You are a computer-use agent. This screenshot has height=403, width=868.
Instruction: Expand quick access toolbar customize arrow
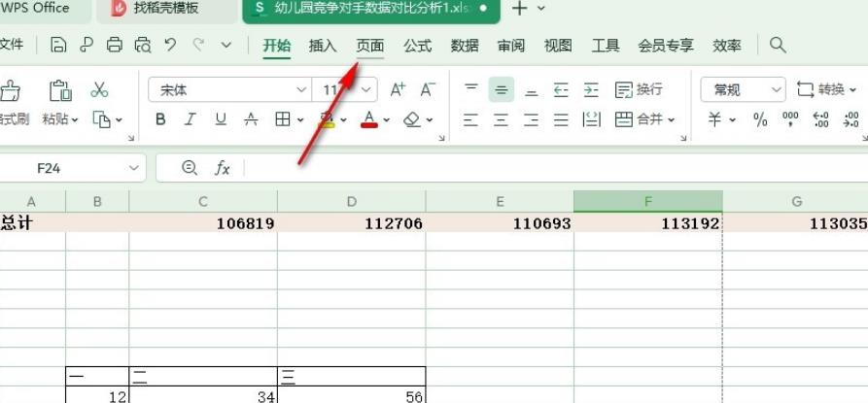coord(226,45)
